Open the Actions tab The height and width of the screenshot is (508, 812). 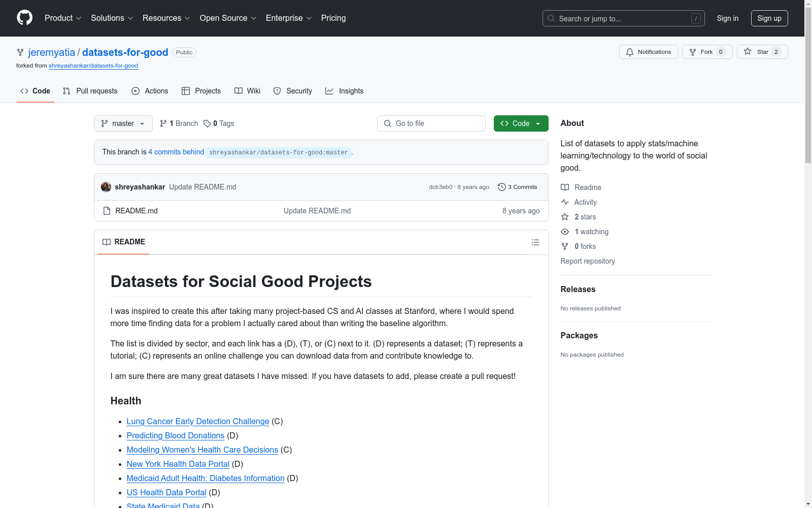point(150,91)
